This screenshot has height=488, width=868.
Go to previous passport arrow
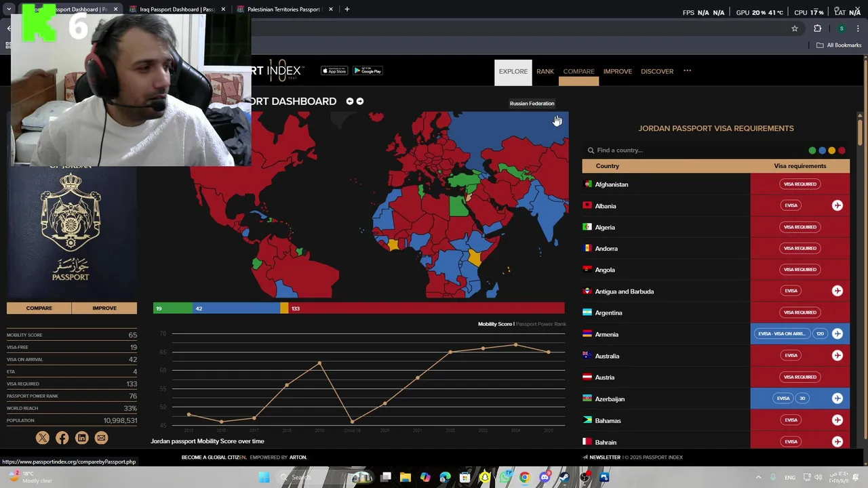(350, 101)
